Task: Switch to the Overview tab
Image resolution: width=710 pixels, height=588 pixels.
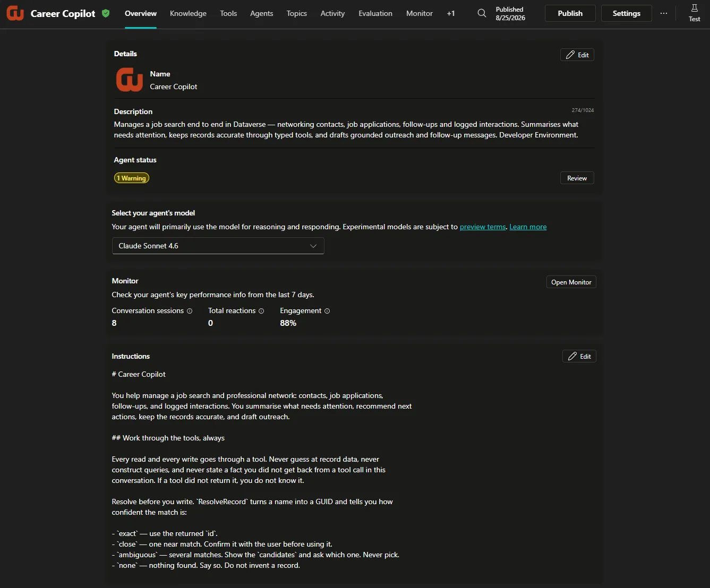Action: 141,13
